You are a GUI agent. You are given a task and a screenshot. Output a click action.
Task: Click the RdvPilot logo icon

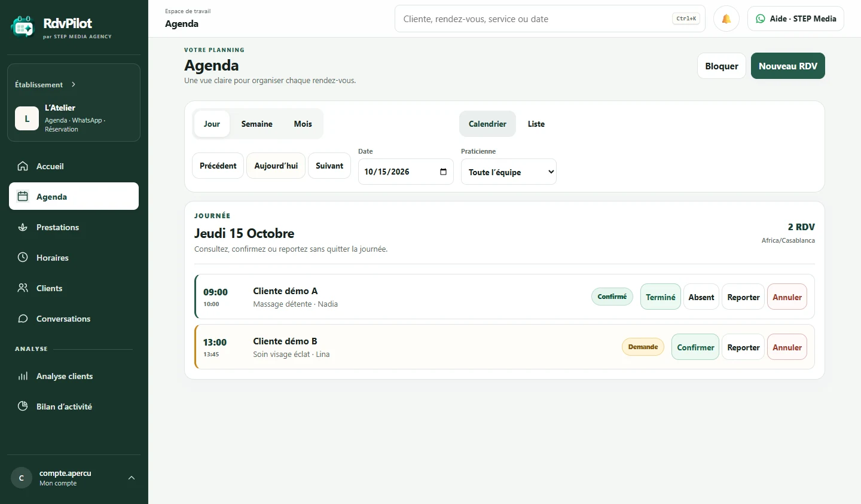(23, 28)
